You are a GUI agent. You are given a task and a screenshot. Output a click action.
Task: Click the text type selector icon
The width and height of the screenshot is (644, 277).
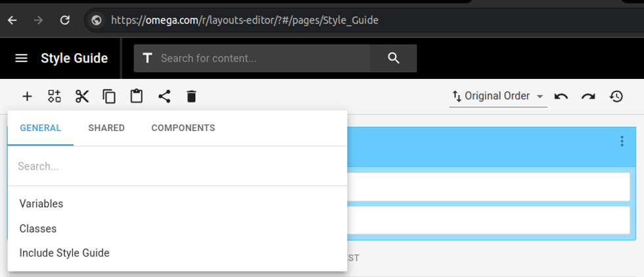click(148, 59)
